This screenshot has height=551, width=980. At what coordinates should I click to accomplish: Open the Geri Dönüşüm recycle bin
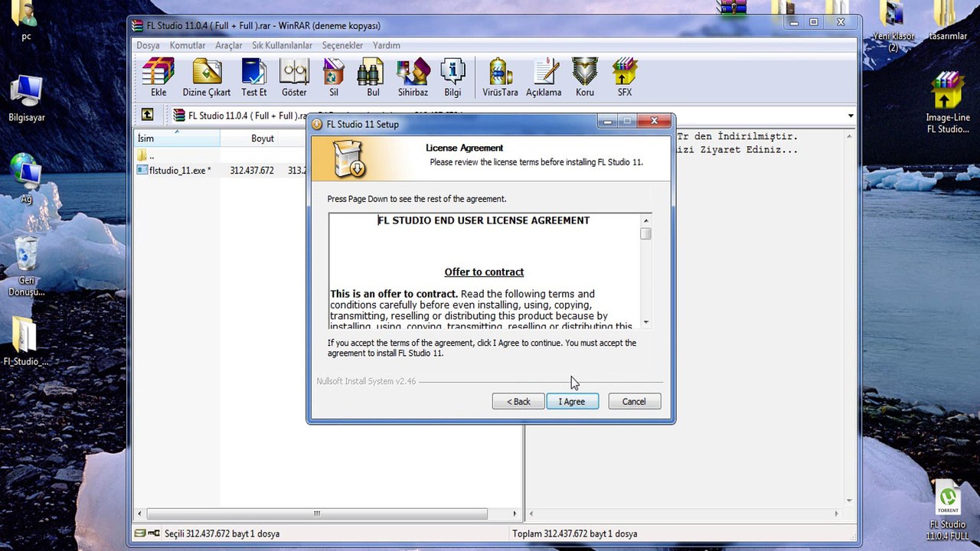click(x=27, y=266)
